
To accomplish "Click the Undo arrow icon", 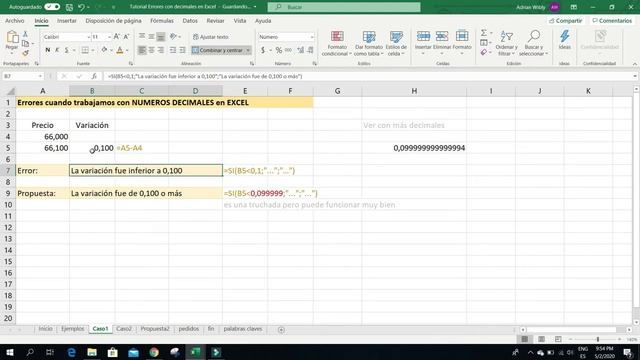I will (x=81, y=7).
